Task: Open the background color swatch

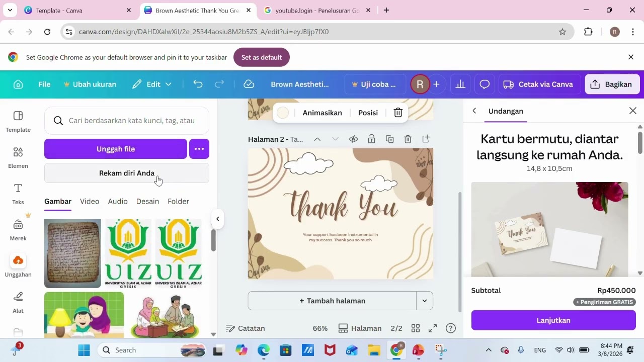Action: pyautogui.click(x=283, y=113)
